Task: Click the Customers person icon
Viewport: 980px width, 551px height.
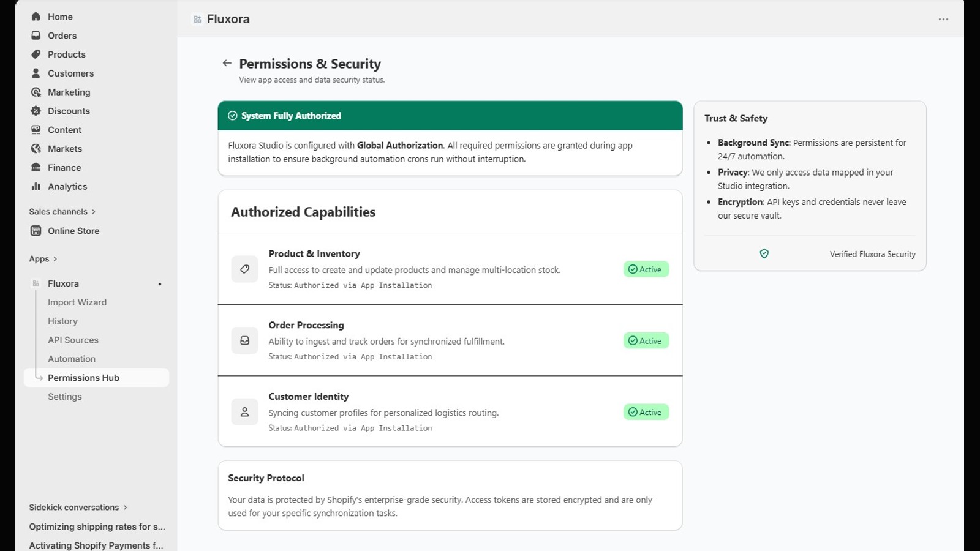Action: pos(36,73)
